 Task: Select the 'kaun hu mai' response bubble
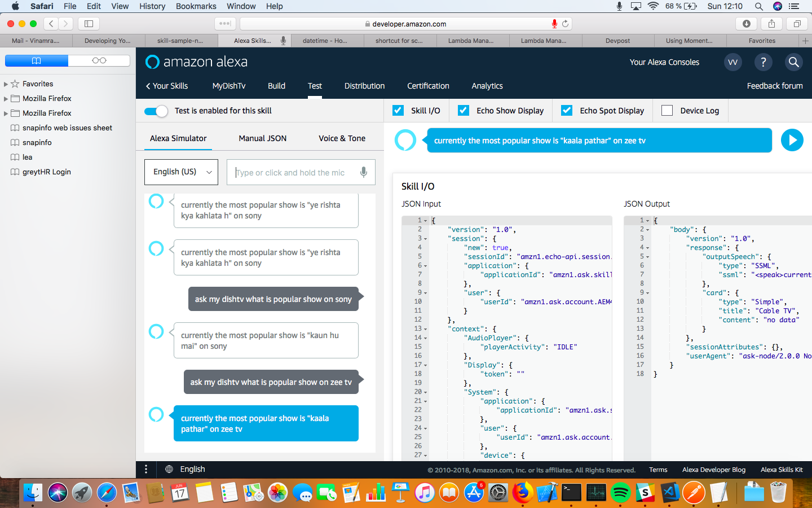coord(266,340)
